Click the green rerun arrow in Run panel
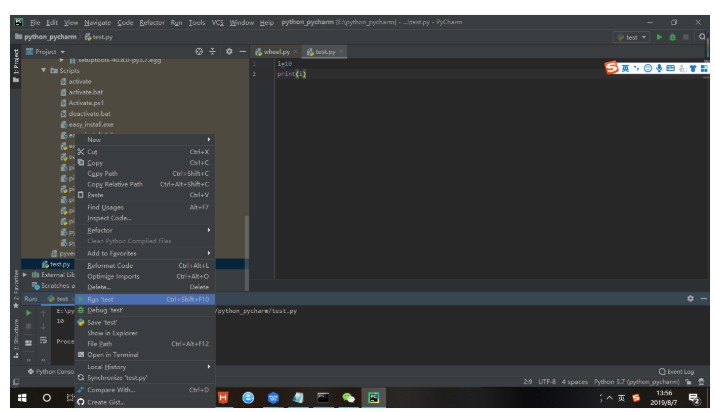Screen dimensions: 715x412 pos(29,312)
